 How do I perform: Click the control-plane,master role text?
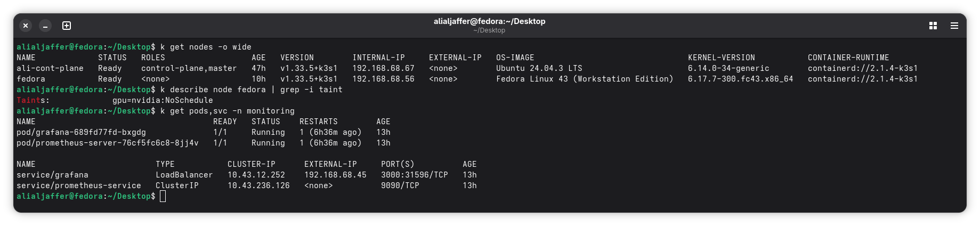pos(189,68)
